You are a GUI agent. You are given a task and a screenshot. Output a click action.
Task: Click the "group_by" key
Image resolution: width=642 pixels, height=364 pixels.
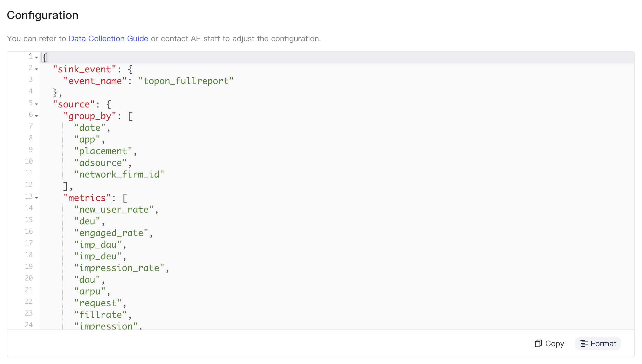tap(90, 116)
